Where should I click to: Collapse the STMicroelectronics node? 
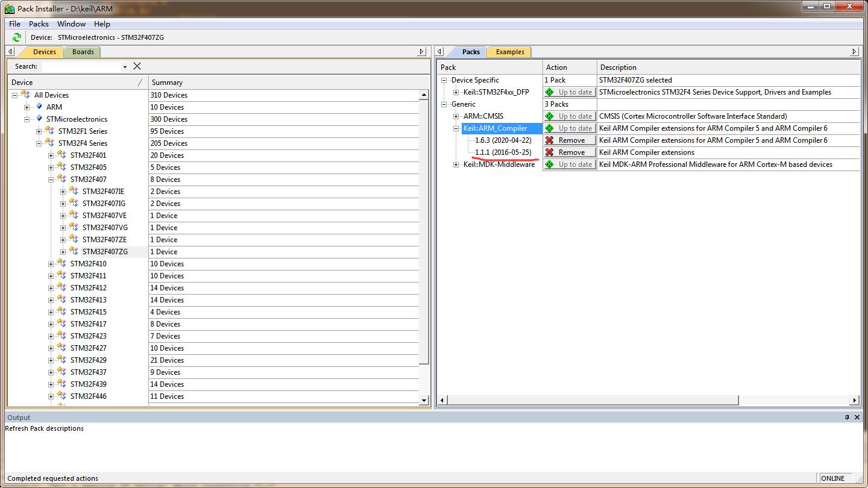click(27, 119)
